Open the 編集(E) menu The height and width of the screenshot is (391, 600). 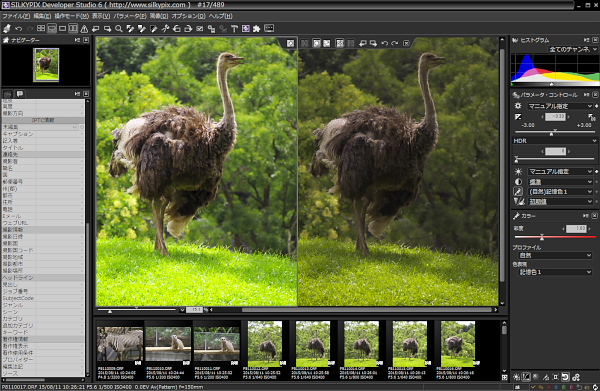pyautogui.click(x=42, y=16)
